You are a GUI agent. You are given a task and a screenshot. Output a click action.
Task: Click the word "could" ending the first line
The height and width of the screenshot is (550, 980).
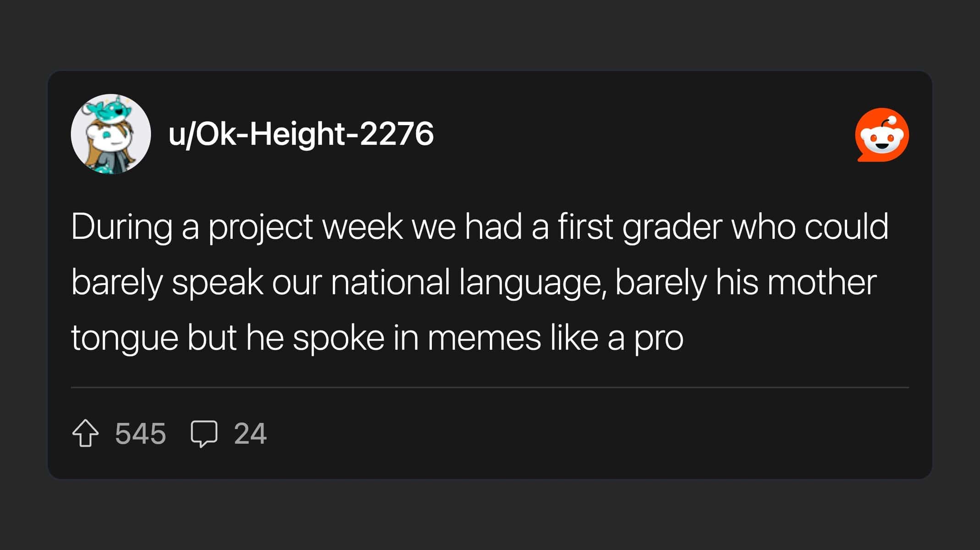[x=846, y=226]
